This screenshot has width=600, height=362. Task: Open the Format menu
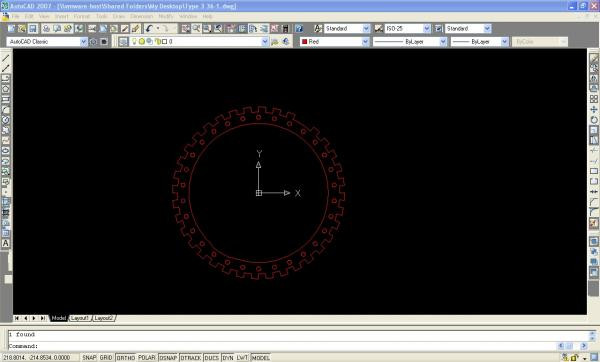(x=82, y=16)
